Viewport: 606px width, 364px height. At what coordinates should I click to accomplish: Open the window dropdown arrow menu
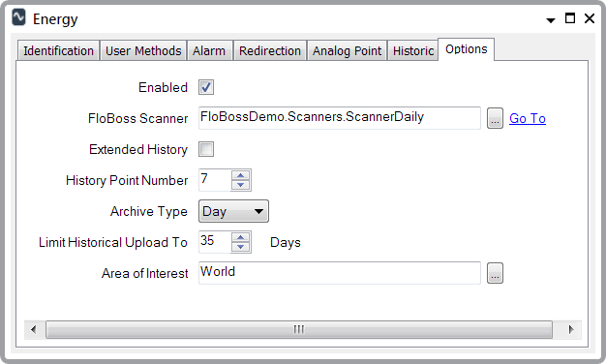coord(551,20)
